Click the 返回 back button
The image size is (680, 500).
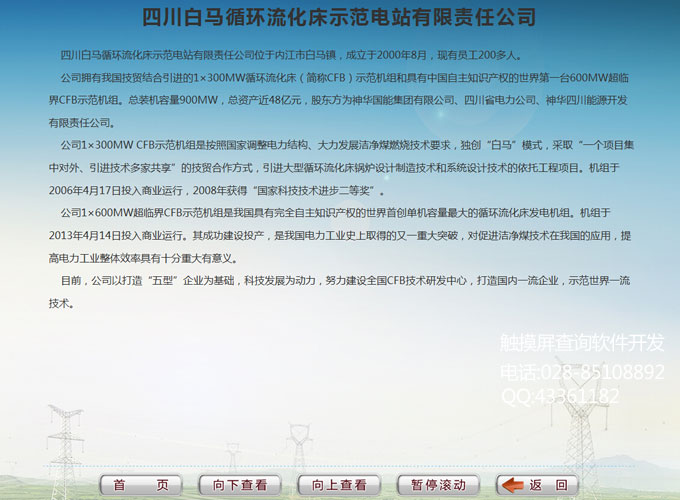(537, 484)
